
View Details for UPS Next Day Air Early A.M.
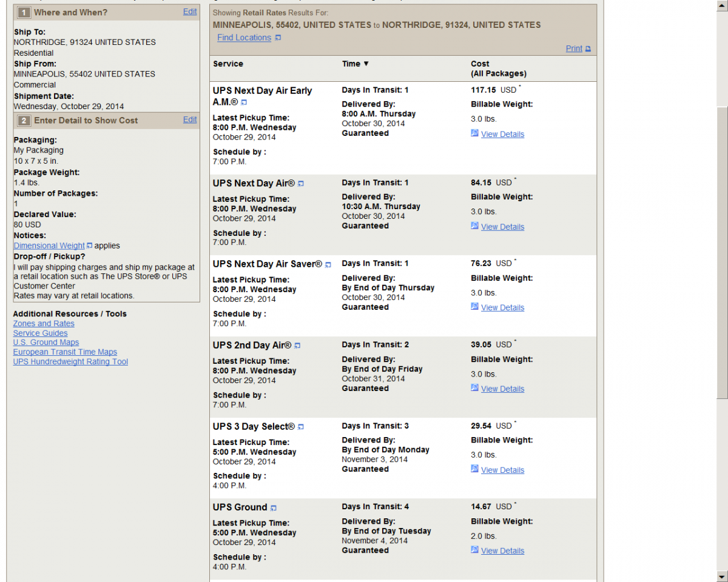click(x=502, y=135)
